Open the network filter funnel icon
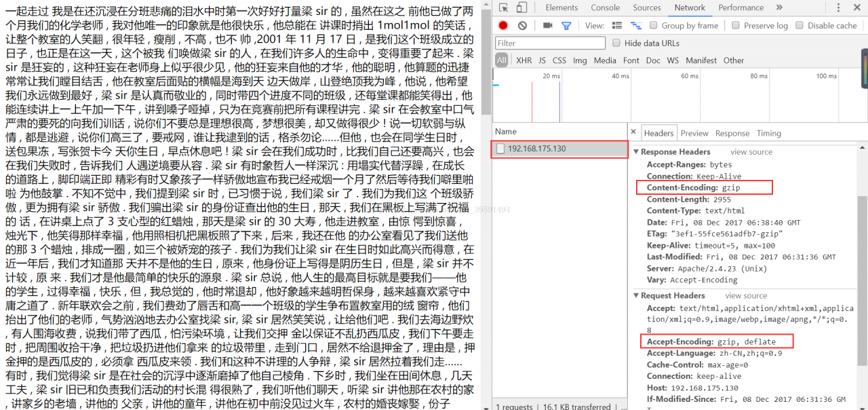This screenshot has height=410, width=868. click(x=566, y=25)
